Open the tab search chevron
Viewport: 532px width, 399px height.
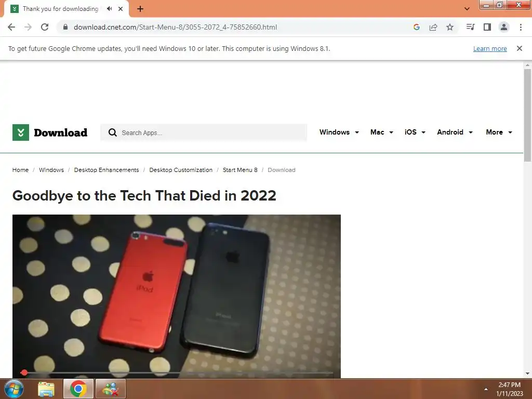click(467, 9)
